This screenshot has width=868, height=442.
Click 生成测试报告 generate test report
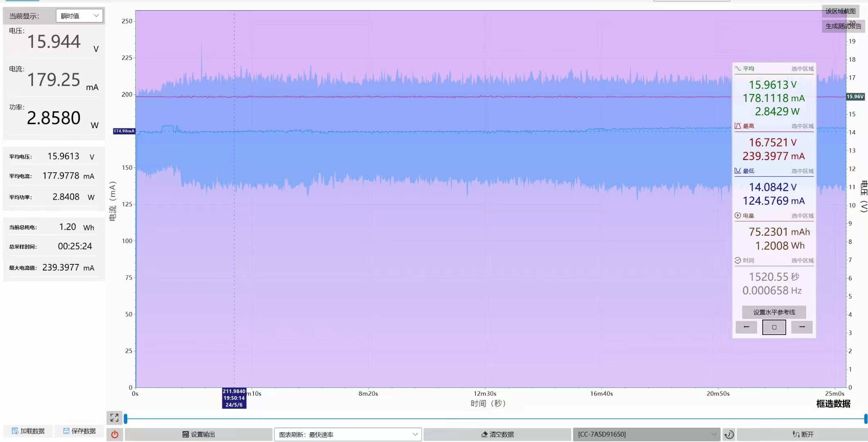(843, 26)
